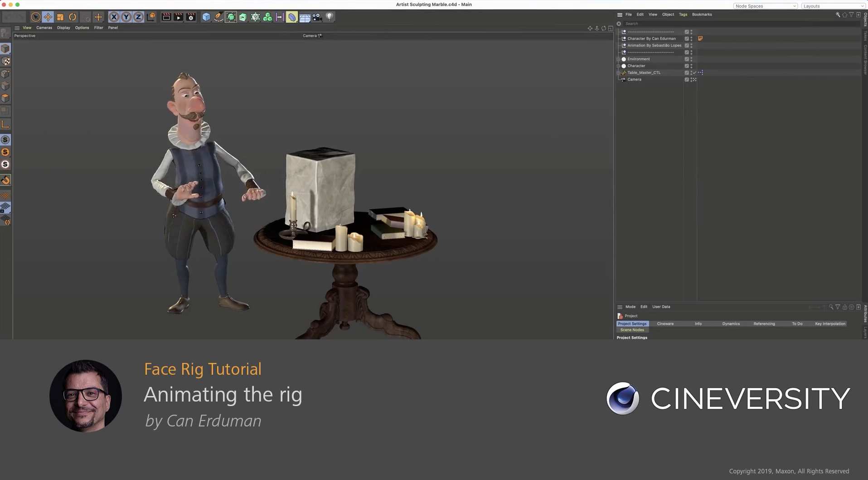Add a Cube primitive
Image resolution: width=868 pixels, height=480 pixels.
(x=206, y=17)
